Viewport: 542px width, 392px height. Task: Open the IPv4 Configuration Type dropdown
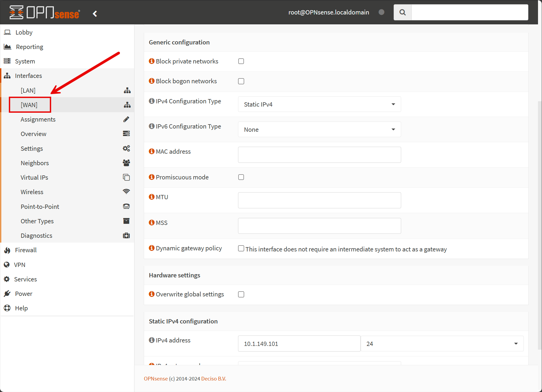coord(319,104)
